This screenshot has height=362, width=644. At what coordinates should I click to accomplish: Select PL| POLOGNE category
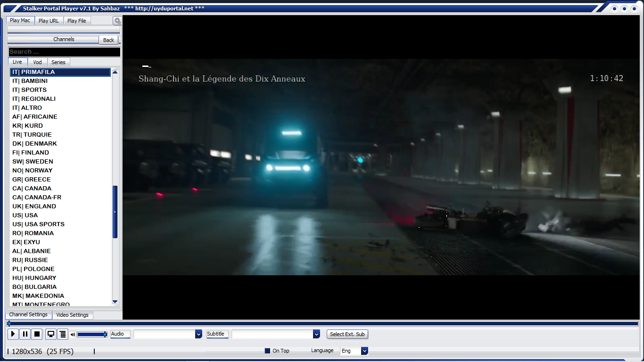point(60,269)
